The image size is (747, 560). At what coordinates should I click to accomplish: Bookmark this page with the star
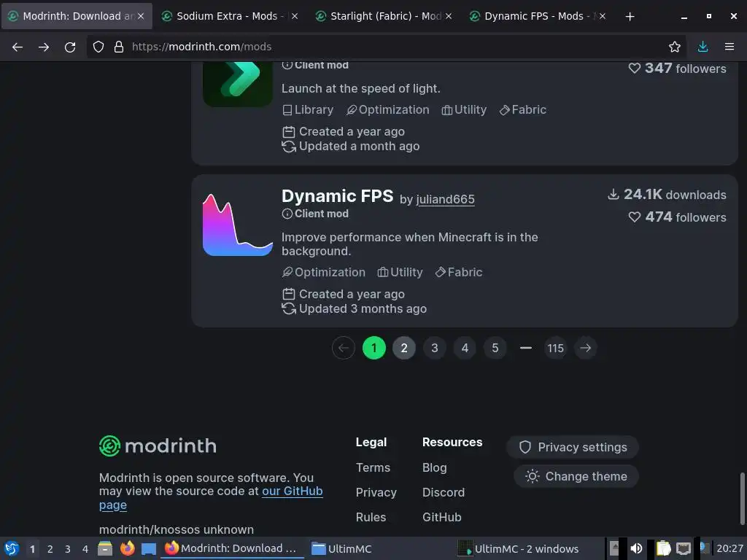(x=675, y=47)
